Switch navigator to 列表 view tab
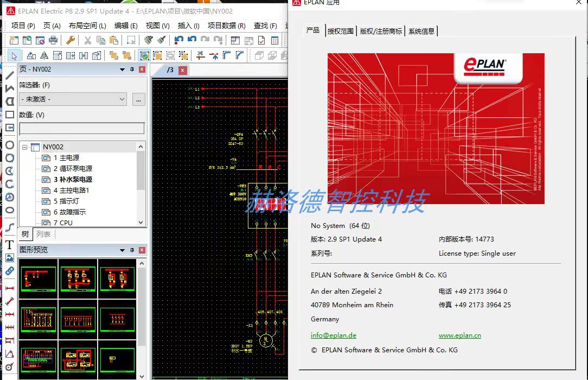This screenshot has height=380, width=588. [x=43, y=234]
